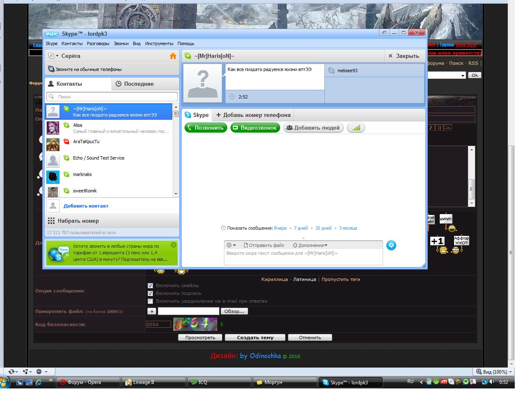The height and width of the screenshot is (420, 525).
Task: Click the ~[Mr]Haris[oN]~ profile picture placeholder
Action: coord(203,83)
